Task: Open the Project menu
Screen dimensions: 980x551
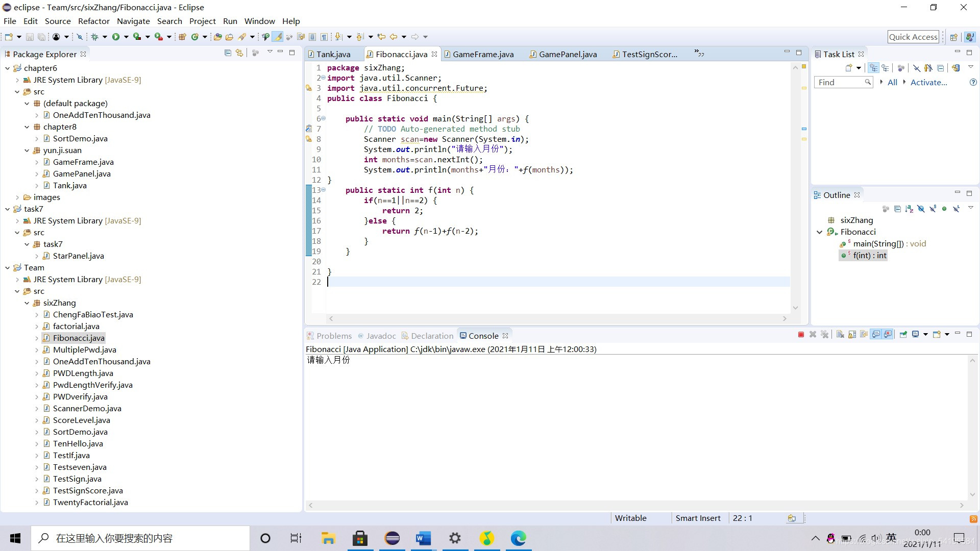Action: [x=203, y=21]
